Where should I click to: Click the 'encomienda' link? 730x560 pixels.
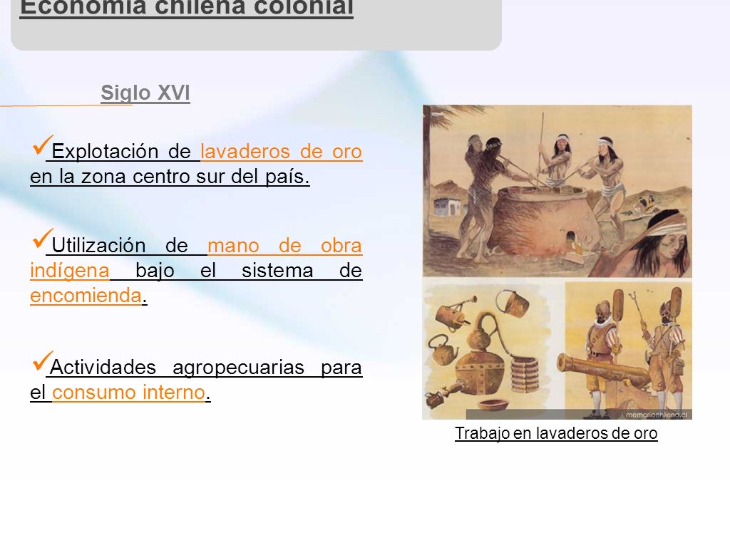pyautogui.click(x=86, y=296)
